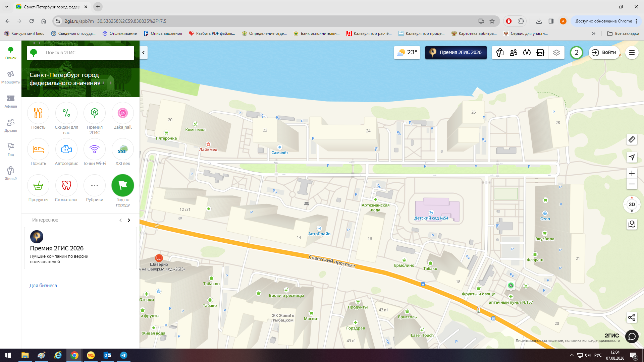Zoom out the map with minus button
The image size is (644, 362).
[x=632, y=184]
